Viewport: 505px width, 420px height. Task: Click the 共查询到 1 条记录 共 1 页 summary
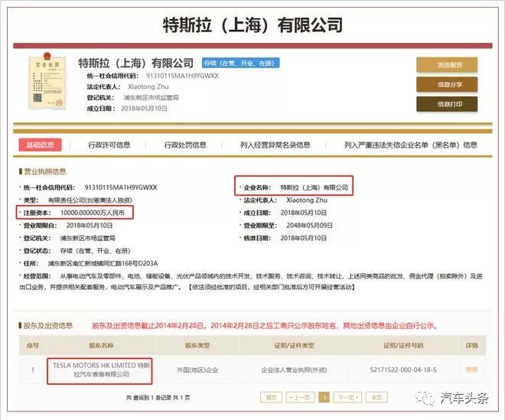coord(158,398)
